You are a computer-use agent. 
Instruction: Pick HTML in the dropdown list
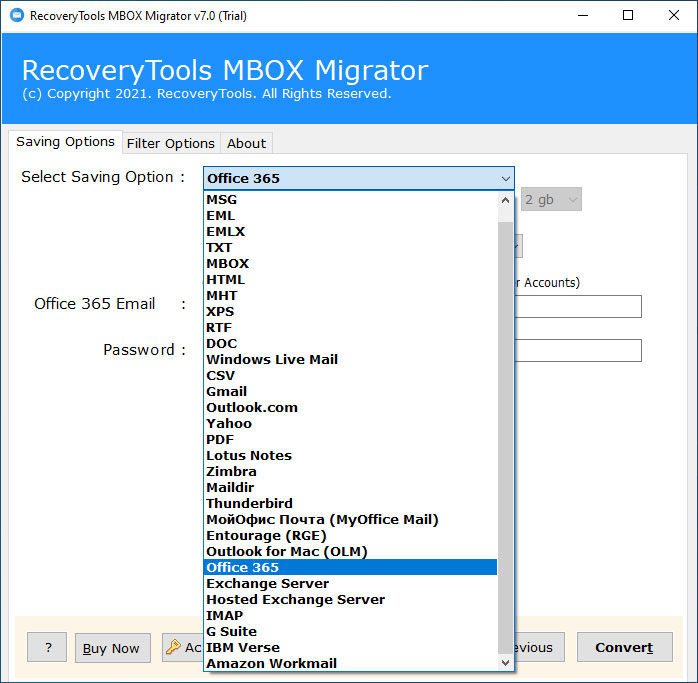[x=350, y=280]
